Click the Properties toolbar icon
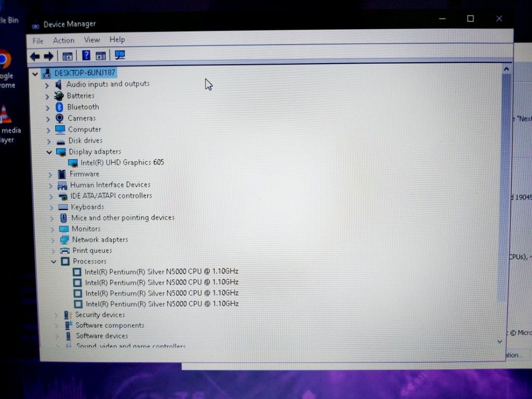 coord(101,56)
